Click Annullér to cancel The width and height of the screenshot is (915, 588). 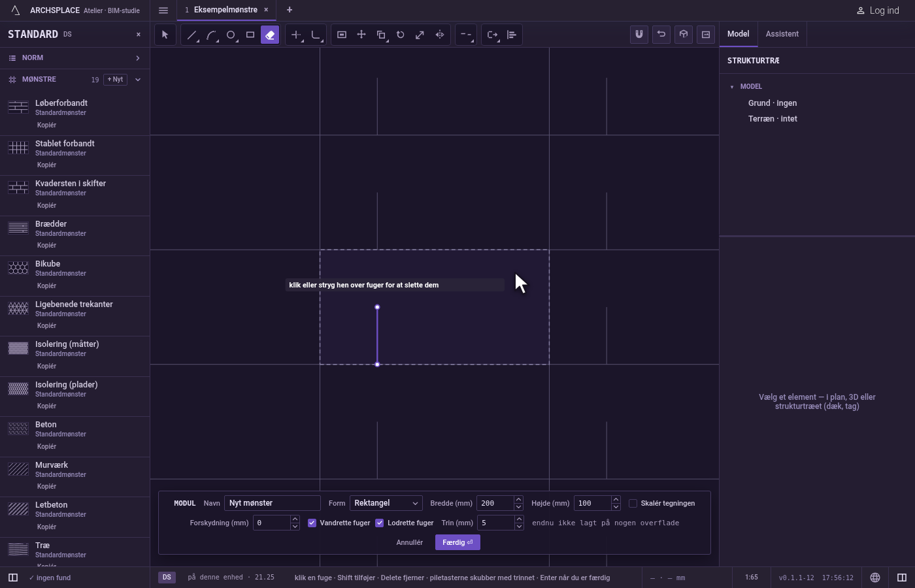[x=410, y=542]
